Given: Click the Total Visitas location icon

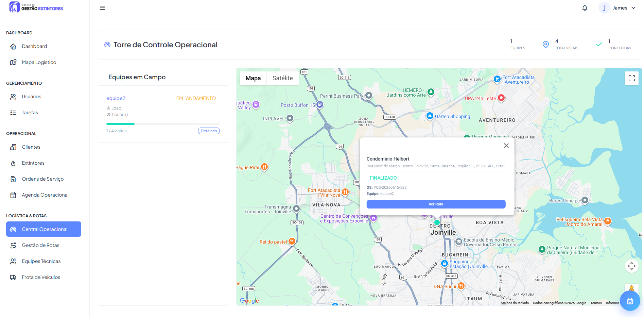Looking at the screenshot, I should click(x=546, y=45).
